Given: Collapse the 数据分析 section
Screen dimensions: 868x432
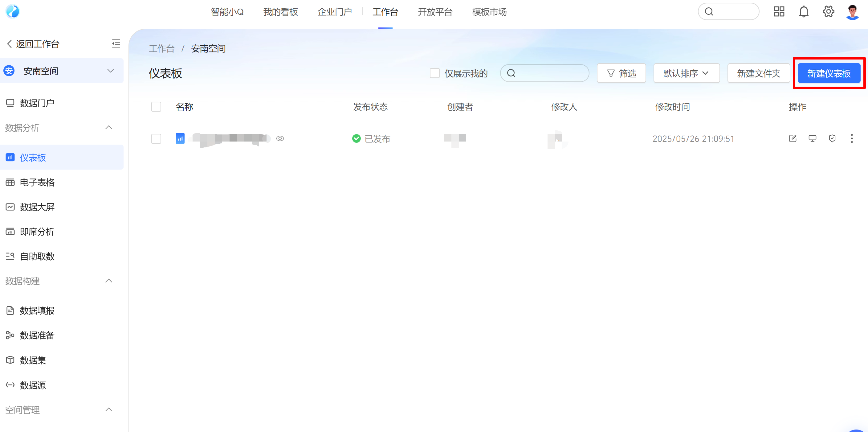Looking at the screenshot, I should tap(108, 127).
